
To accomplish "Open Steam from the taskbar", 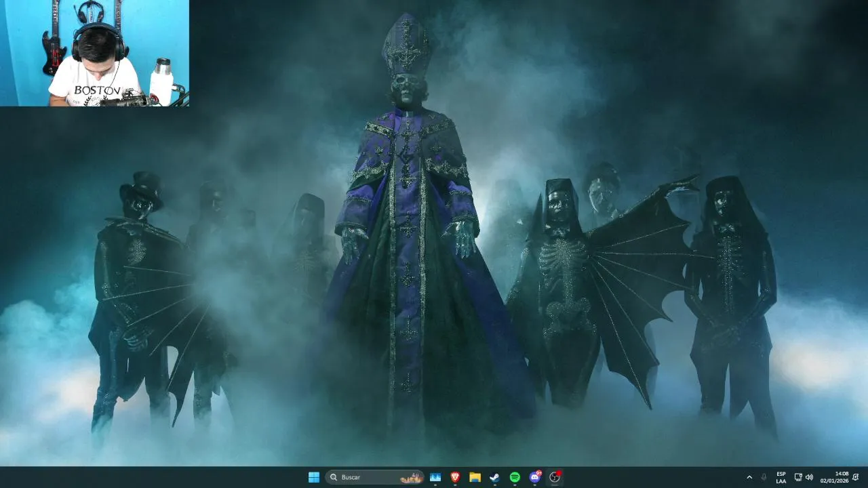I will click(495, 477).
